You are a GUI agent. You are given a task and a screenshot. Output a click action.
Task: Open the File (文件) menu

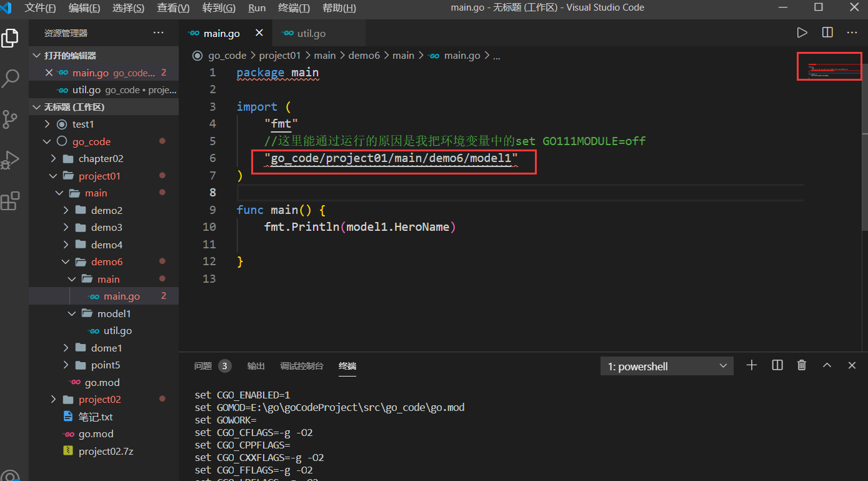coord(41,8)
